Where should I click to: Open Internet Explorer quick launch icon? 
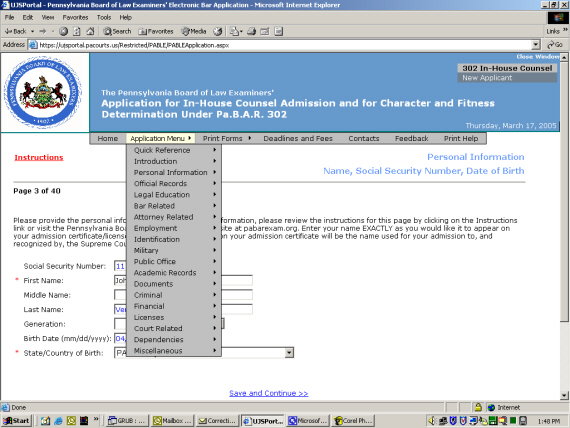(58, 421)
